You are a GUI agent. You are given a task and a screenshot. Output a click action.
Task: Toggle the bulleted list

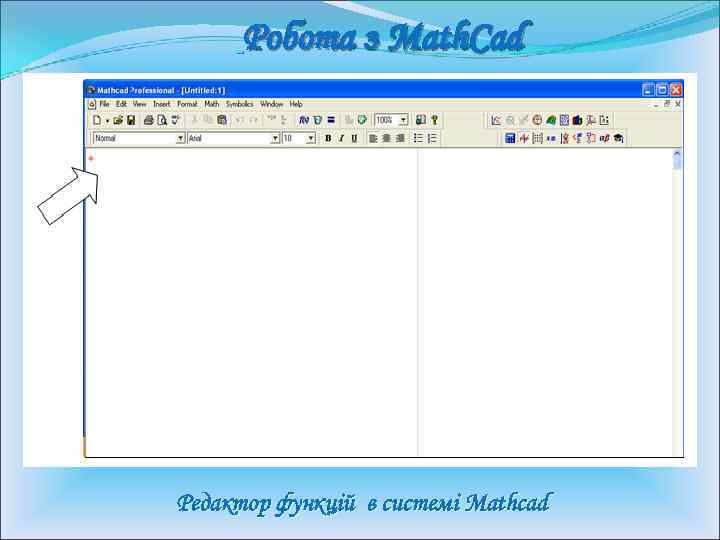pyautogui.click(x=418, y=138)
